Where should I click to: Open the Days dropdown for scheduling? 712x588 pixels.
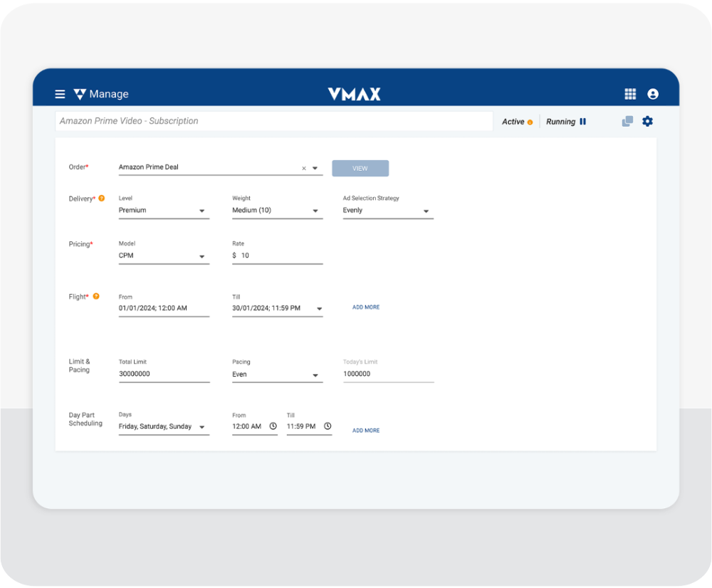click(x=164, y=427)
